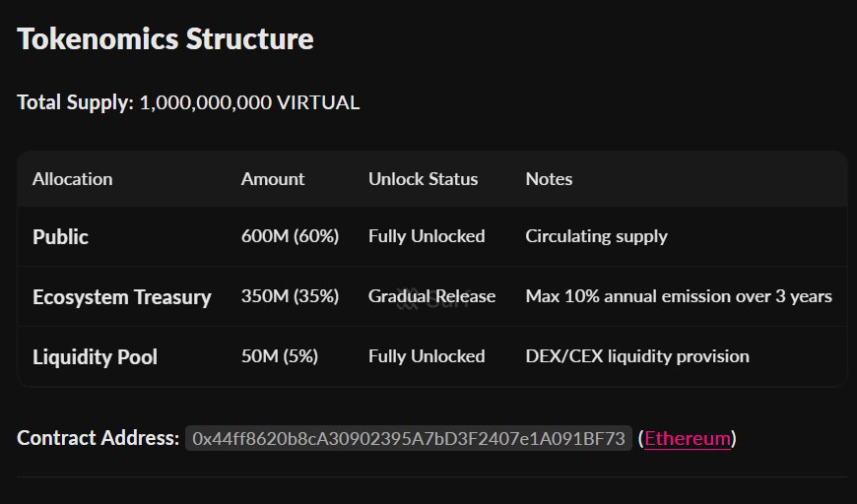Click the Max 10% annual emission note
857x504 pixels.
point(679,296)
